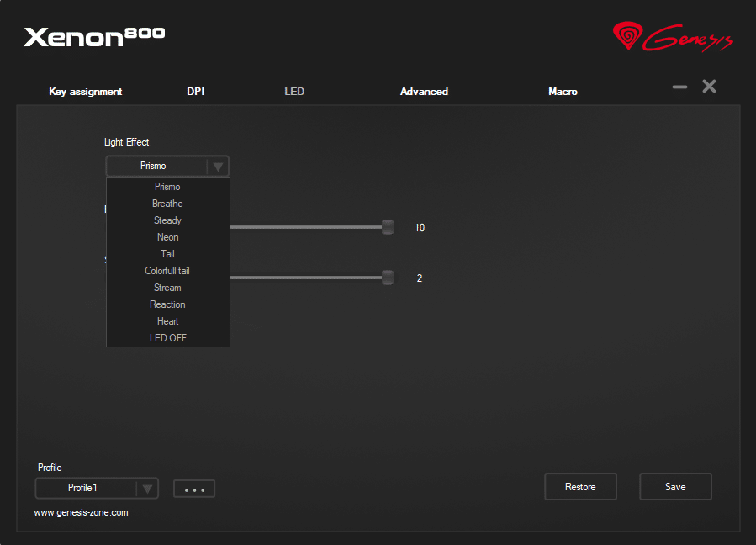Click the Genesys logo icon
The width and height of the screenshot is (756, 545).
pos(626,36)
